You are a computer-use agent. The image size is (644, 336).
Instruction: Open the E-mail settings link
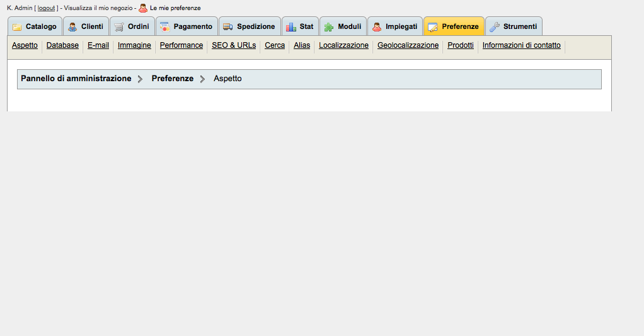[x=98, y=45]
